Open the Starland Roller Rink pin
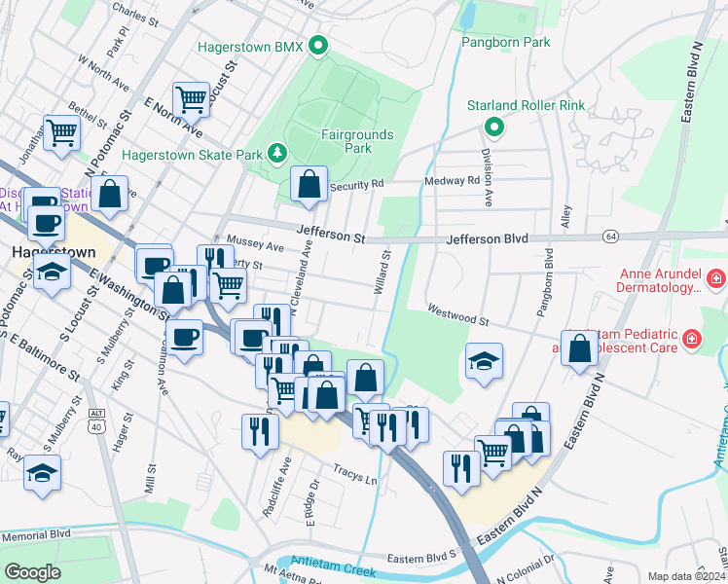The height and width of the screenshot is (584, 728). [494, 128]
